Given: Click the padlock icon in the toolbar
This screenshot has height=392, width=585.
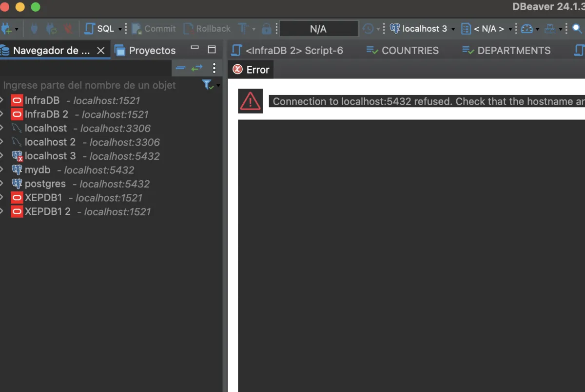Looking at the screenshot, I should (x=266, y=29).
